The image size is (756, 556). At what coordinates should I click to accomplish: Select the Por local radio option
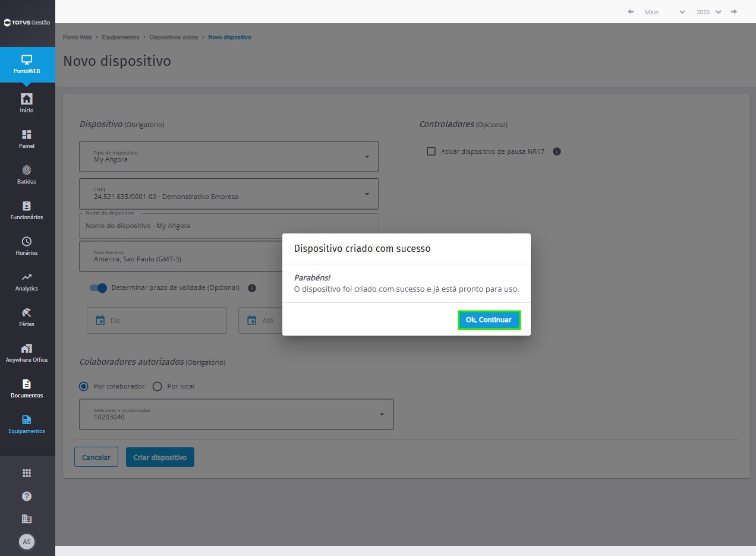pos(157,386)
